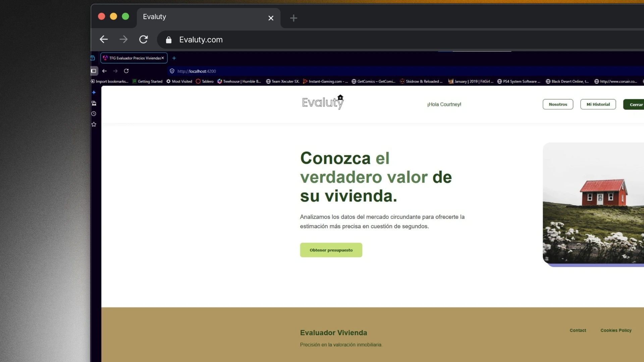The width and height of the screenshot is (644, 362).
Task: Open the Most Visited bookmark folder
Action: 179,81
